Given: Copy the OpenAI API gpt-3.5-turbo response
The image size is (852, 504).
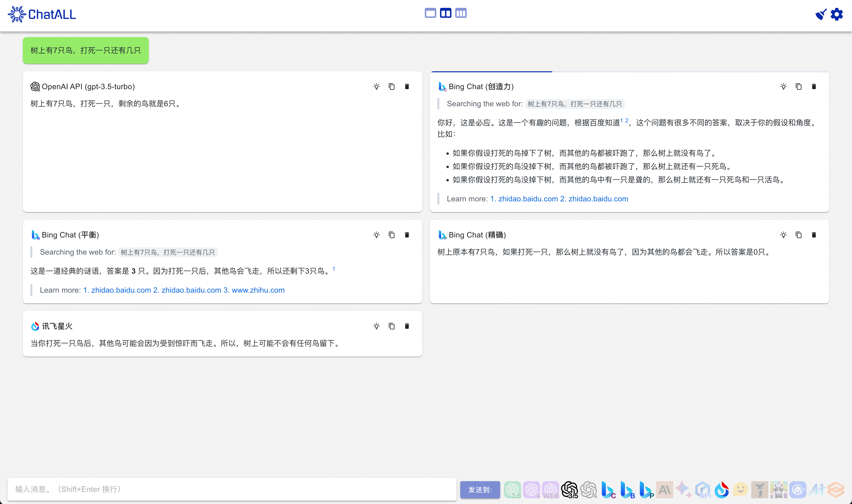Looking at the screenshot, I should (x=392, y=87).
